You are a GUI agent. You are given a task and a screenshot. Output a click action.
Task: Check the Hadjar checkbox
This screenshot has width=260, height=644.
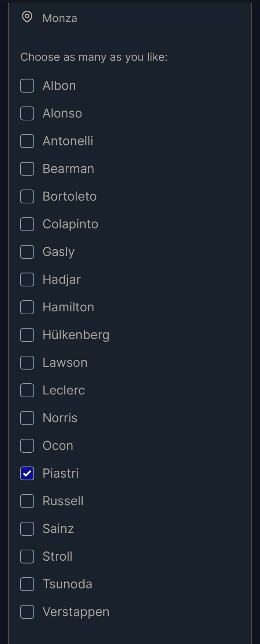27,279
